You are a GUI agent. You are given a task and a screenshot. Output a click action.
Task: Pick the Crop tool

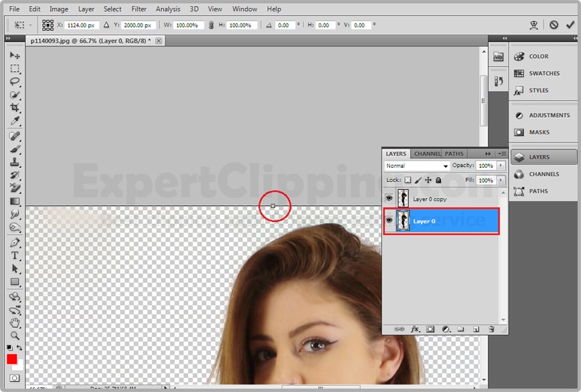coord(15,108)
